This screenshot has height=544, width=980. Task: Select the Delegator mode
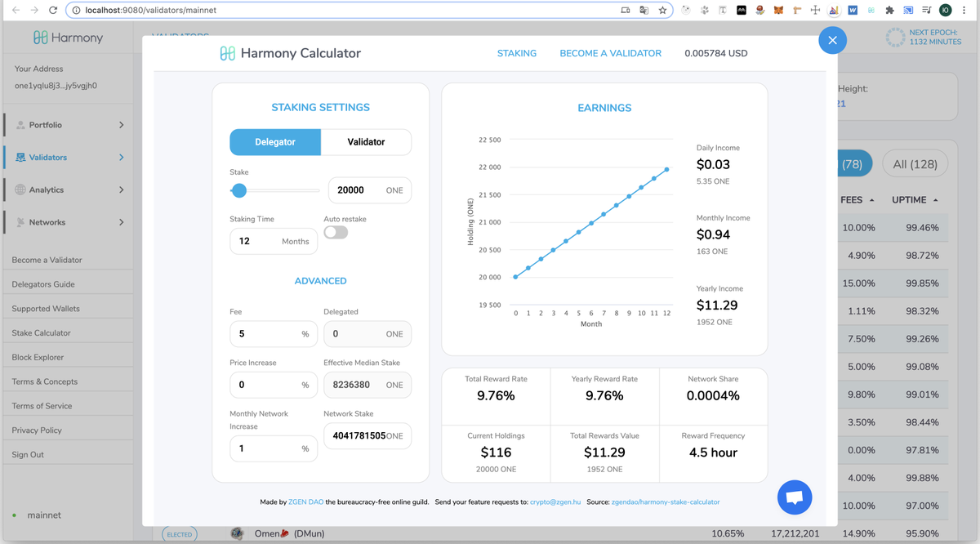[275, 141]
